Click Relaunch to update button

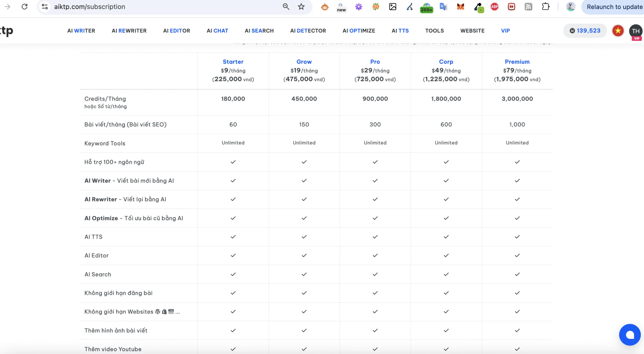tap(614, 7)
